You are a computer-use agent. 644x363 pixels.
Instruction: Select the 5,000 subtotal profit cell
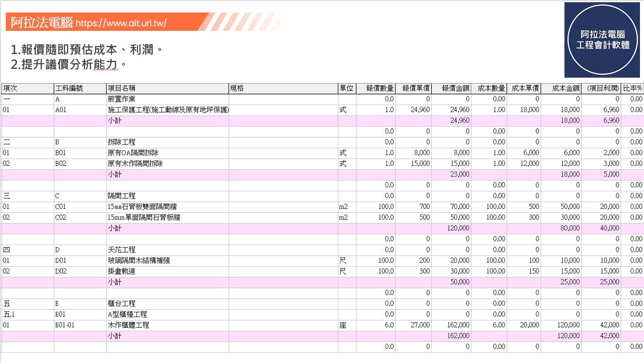(x=602, y=174)
